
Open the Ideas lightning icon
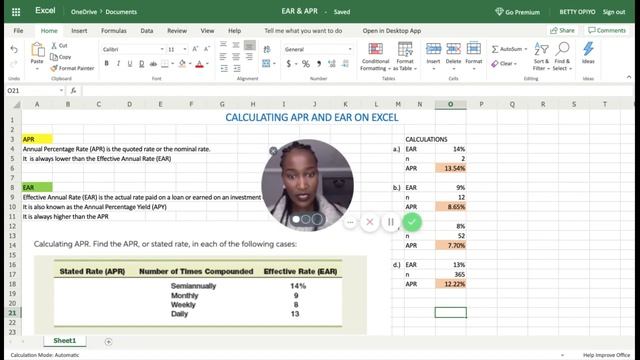point(588,49)
